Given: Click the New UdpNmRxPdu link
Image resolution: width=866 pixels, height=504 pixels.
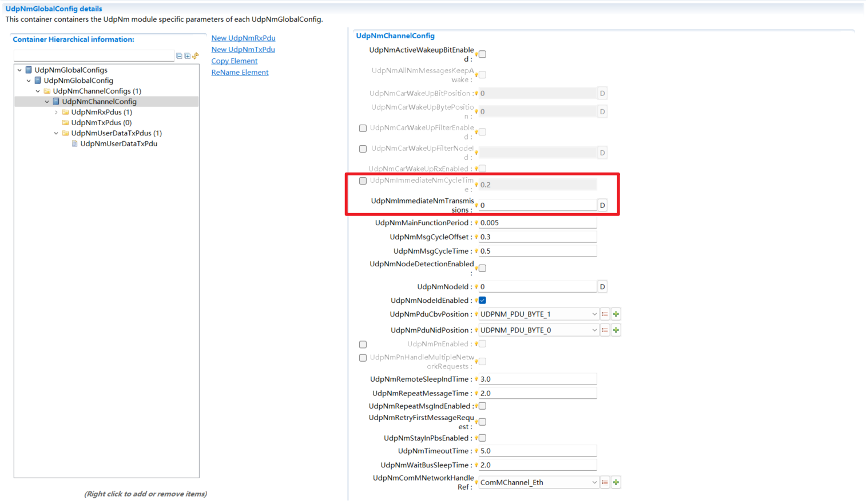Looking at the screenshot, I should tap(243, 38).
